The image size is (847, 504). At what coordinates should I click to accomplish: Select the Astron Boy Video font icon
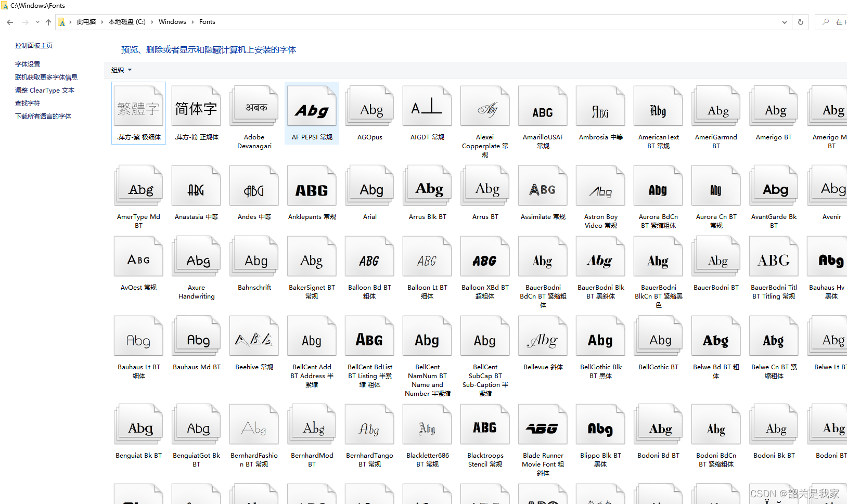click(600, 186)
